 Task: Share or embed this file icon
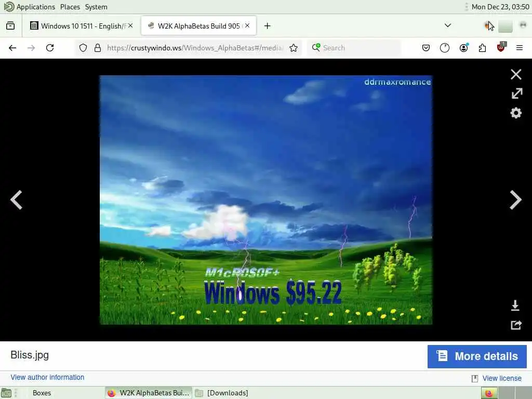pos(516,325)
